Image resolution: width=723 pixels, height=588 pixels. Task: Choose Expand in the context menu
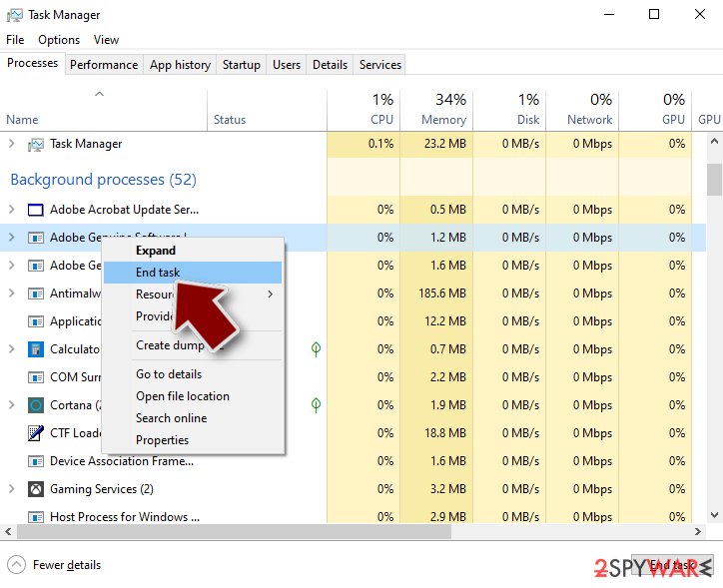[193, 251]
